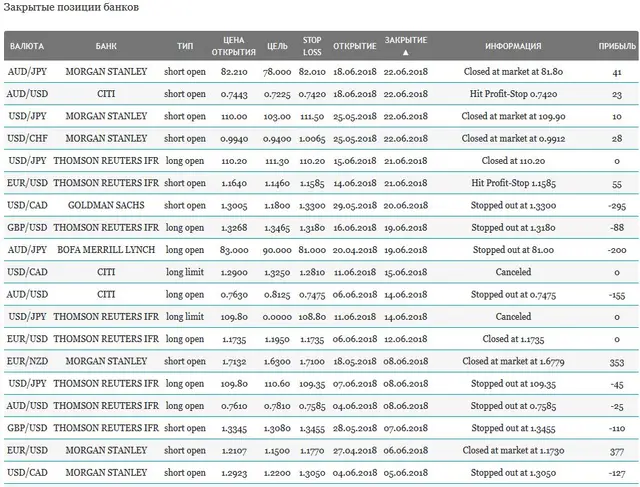Click 'Stopped out at 81.00' cell

click(513, 250)
